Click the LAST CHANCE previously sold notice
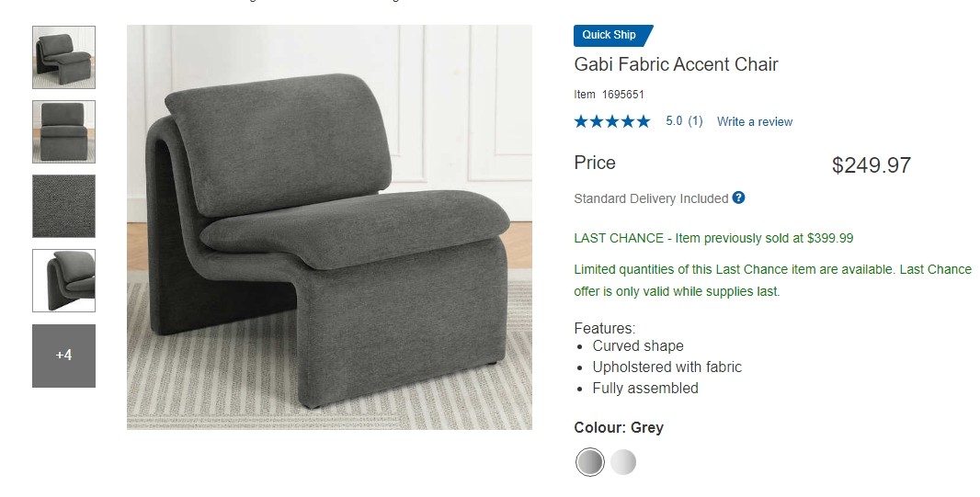 coord(713,238)
